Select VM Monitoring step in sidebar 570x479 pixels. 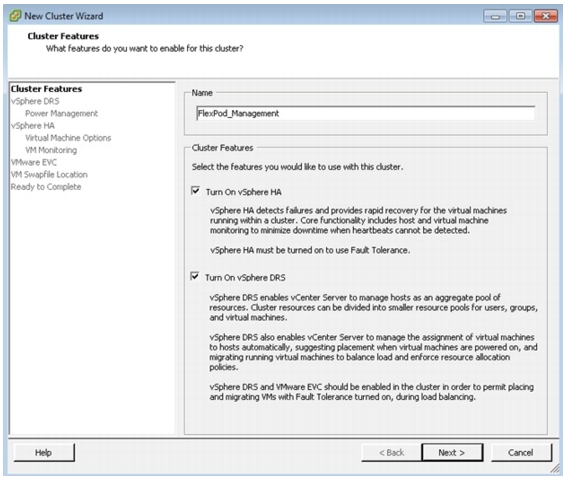tap(51, 150)
